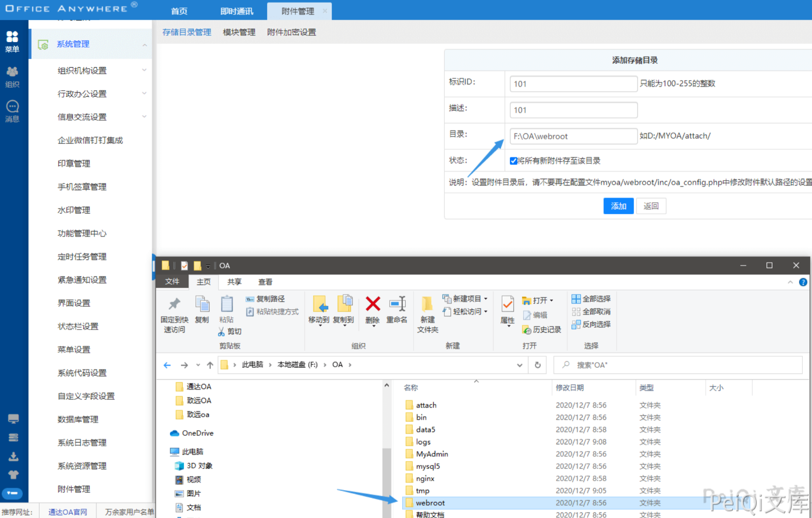Open the address bar history dropdown
Screen dimensions: 812x518
pyautogui.click(x=519, y=365)
